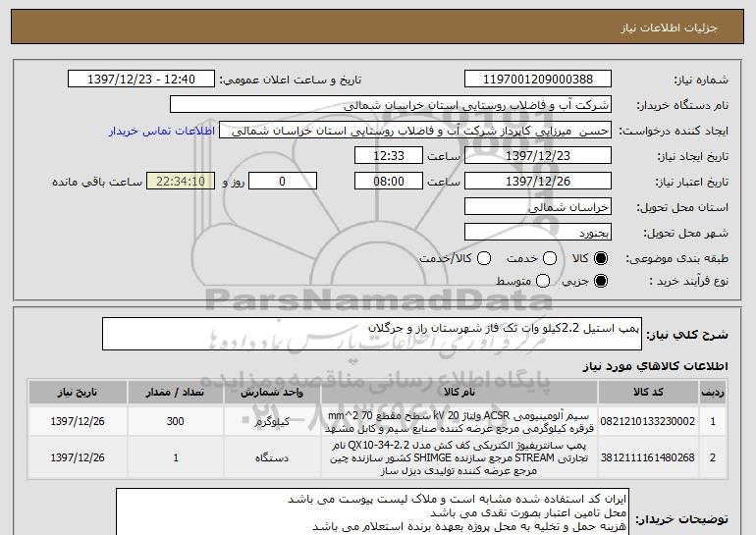Click quantity cell 1 in the pump row

point(176,457)
